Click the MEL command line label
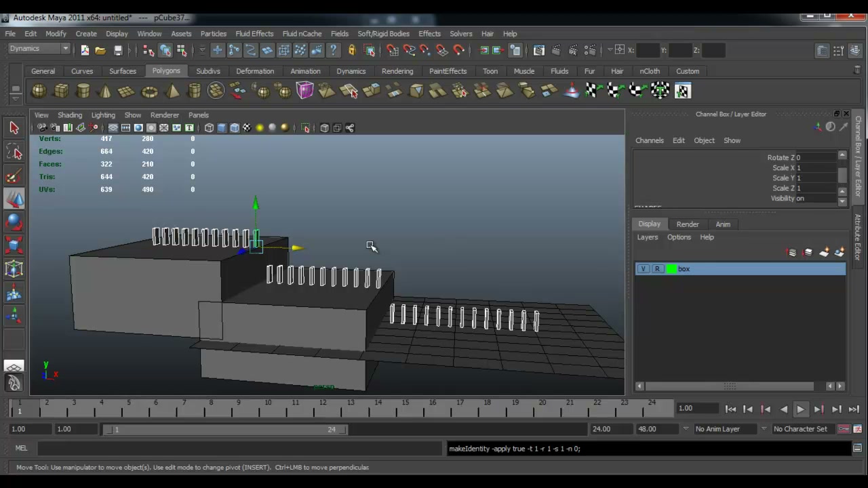This screenshot has height=488, width=868. tap(21, 448)
